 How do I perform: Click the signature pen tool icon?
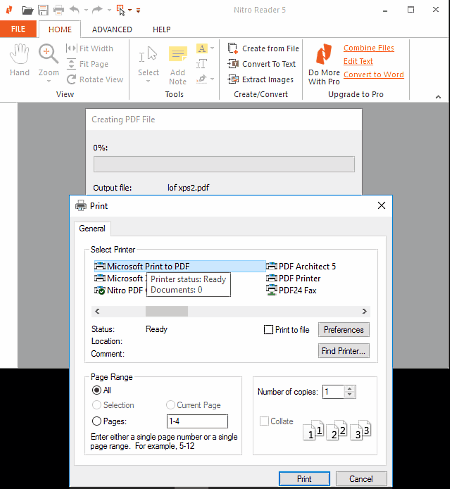pos(202,79)
